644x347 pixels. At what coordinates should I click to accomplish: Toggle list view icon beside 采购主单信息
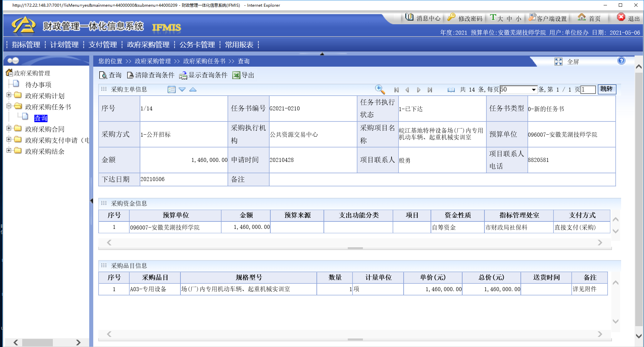[x=171, y=90]
